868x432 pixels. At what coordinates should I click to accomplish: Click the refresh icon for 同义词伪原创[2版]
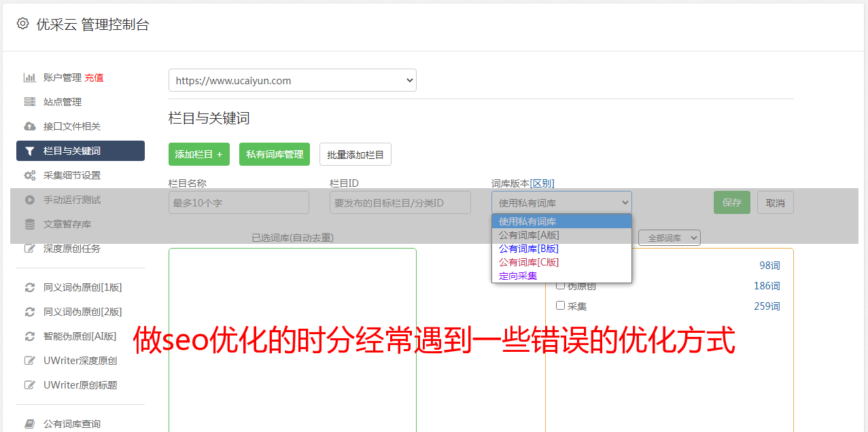30,312
